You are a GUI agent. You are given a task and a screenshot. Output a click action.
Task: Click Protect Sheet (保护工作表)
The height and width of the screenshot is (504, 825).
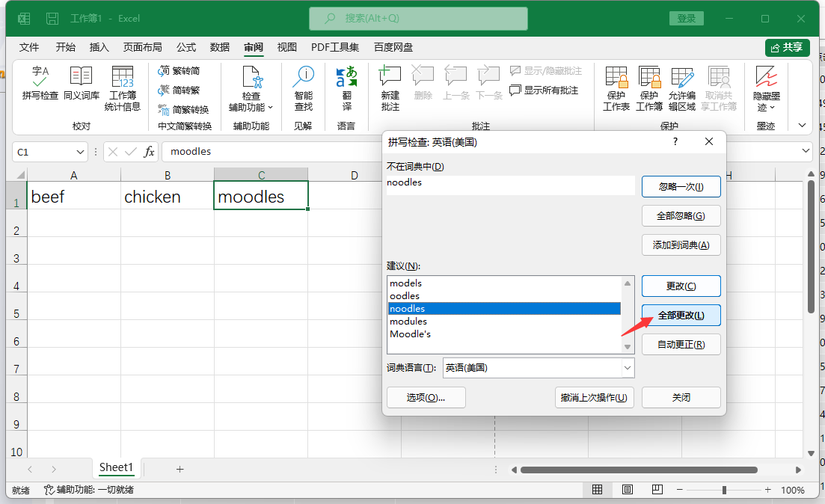616,88
